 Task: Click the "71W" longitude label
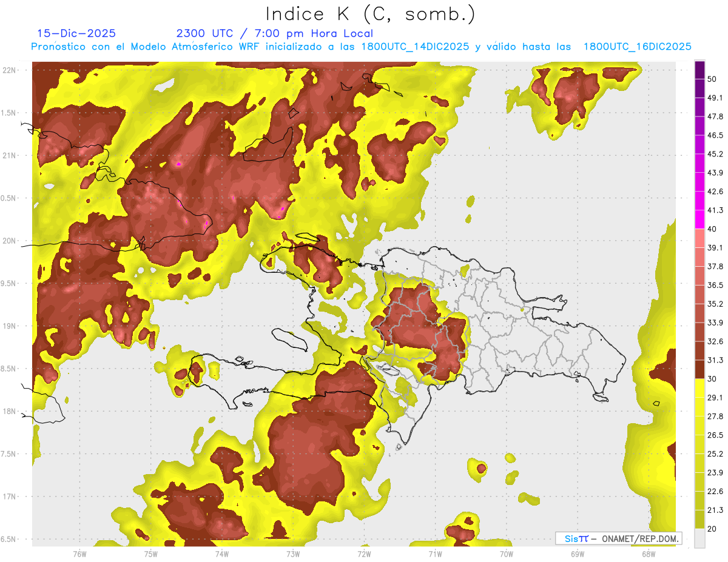coord(435,554)
